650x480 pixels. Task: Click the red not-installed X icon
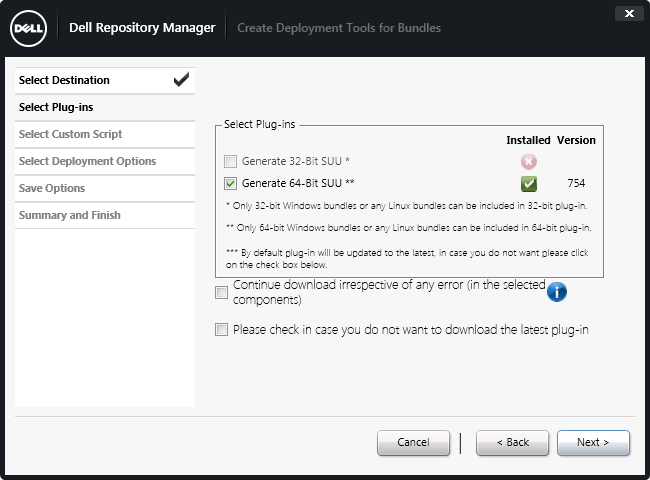pos(528,161)
